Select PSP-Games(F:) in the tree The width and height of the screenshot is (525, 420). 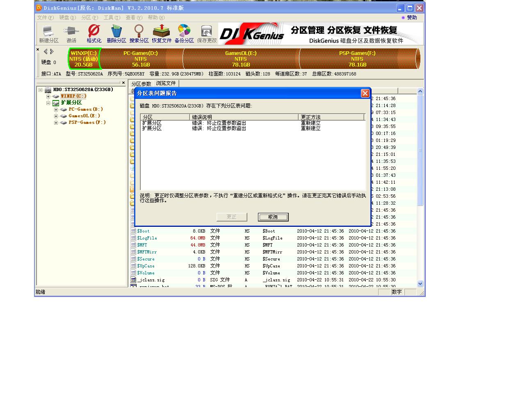click(87, 122)
